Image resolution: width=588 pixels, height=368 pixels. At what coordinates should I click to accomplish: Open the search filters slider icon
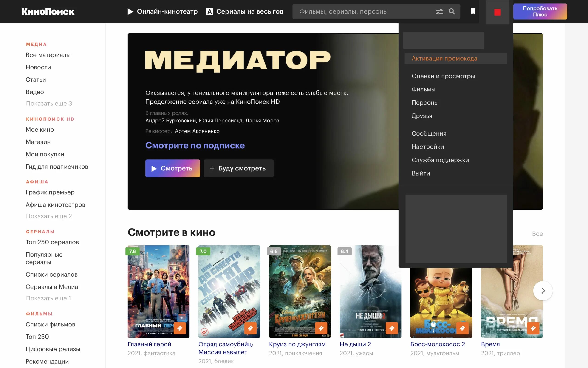[x=439, y=11]
